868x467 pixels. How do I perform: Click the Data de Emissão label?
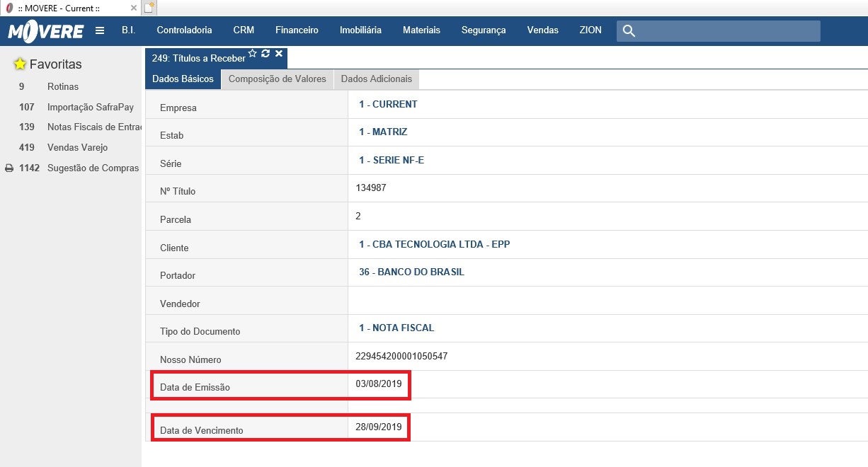pos(195,388)
